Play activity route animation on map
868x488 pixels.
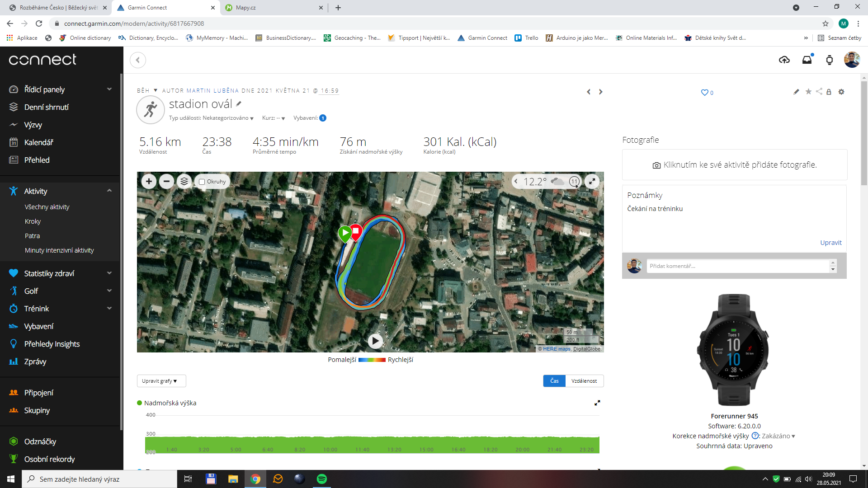(375, 341)
